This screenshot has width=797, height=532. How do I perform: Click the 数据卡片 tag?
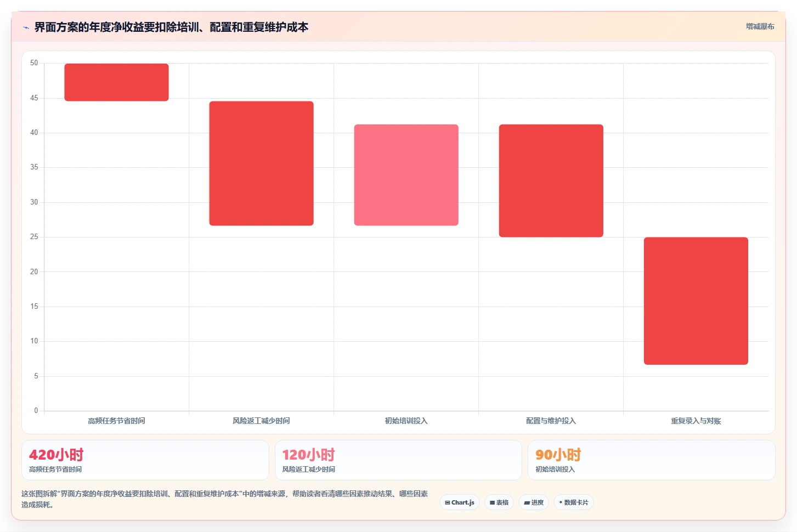point(574,502)
